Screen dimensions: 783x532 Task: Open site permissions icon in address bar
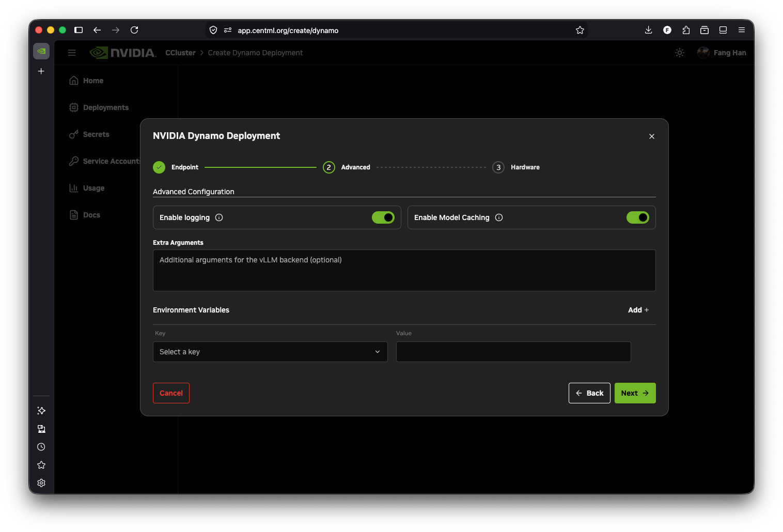[228, 30]
